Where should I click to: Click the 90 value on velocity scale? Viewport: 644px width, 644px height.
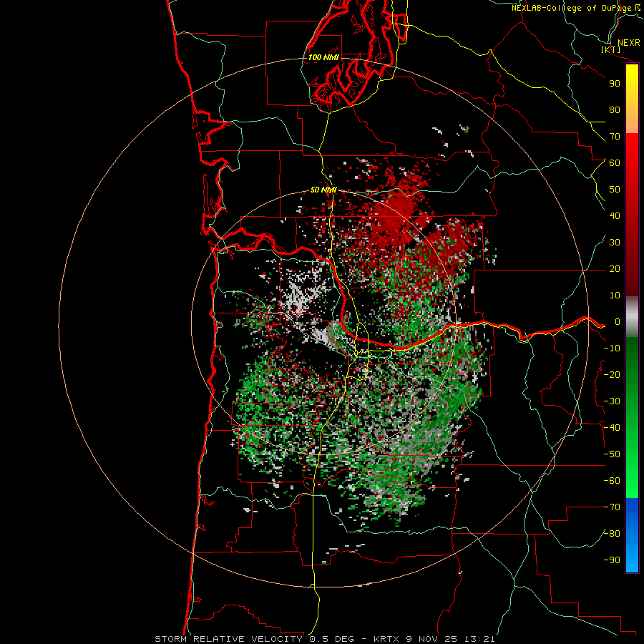[615, 84]
